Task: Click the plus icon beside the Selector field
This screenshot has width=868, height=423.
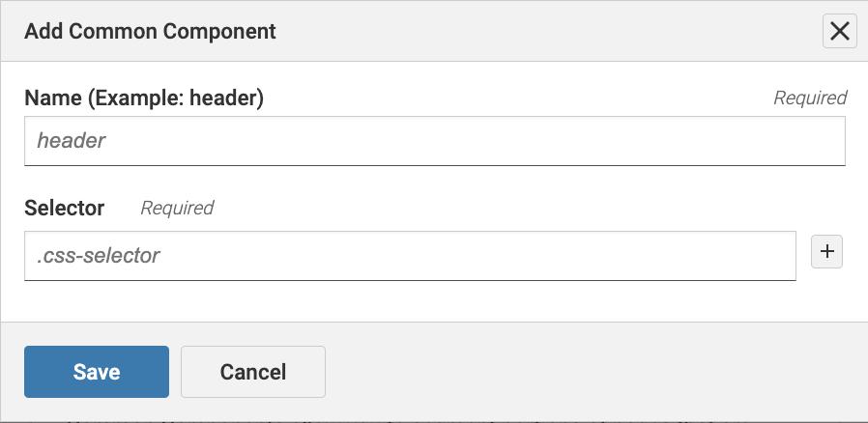Action: [x=826, y=252]
